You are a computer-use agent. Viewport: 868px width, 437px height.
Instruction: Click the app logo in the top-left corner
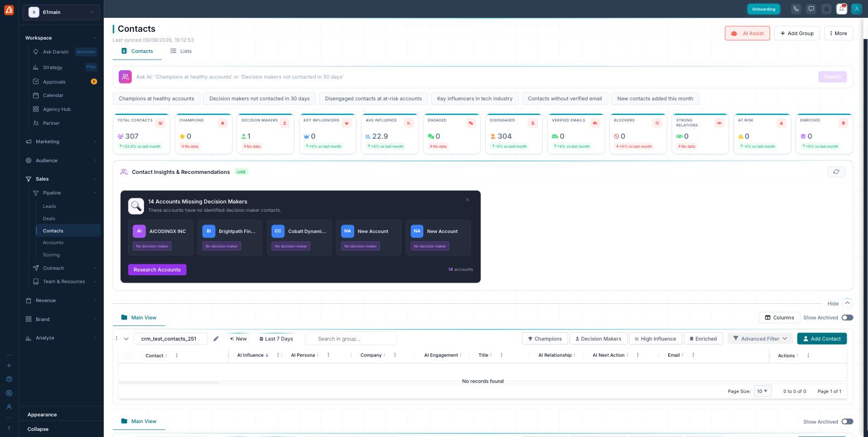coord(9,9)
